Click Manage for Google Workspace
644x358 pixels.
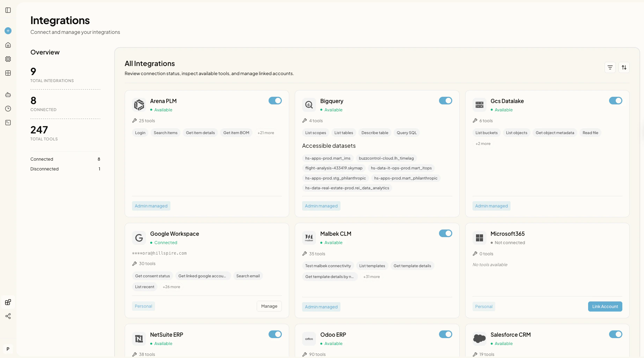[269, 306]
